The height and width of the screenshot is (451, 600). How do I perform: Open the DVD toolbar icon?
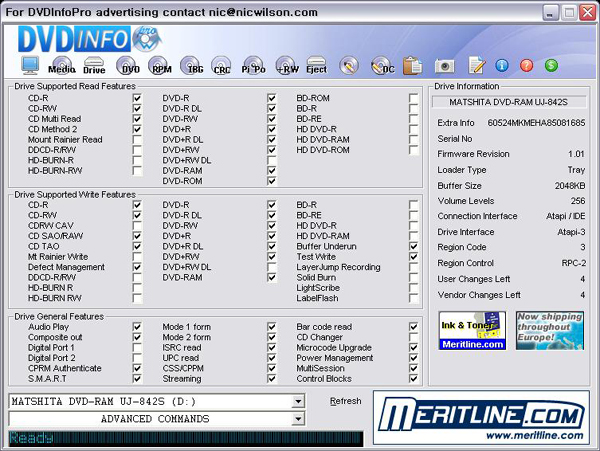(x=127, y=65)
